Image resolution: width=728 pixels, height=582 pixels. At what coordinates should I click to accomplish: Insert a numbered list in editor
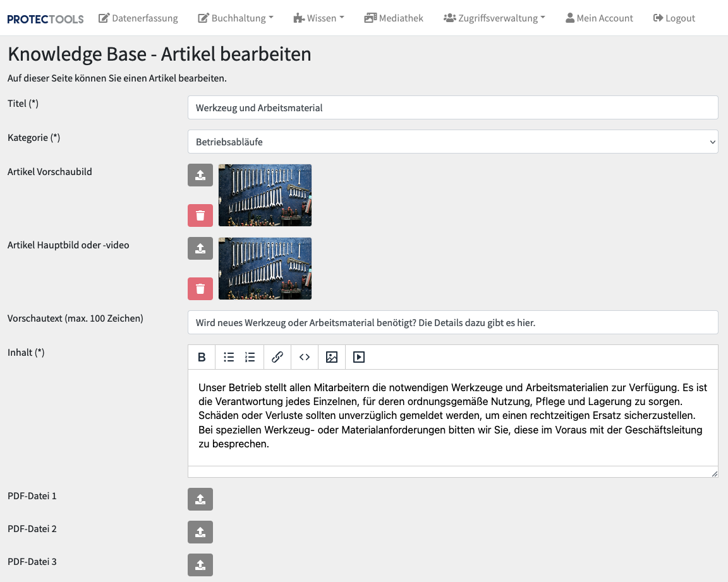point(250,357)
